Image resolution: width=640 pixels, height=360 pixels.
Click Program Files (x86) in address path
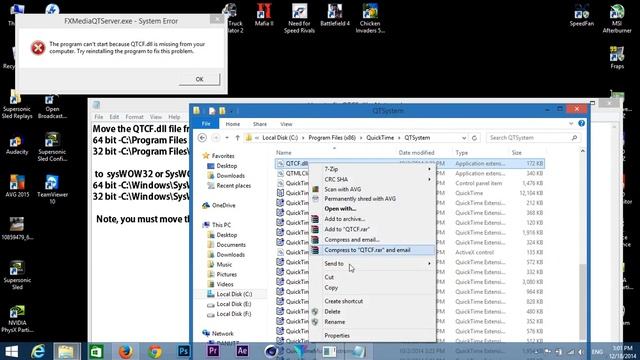(x=332, y=138)
